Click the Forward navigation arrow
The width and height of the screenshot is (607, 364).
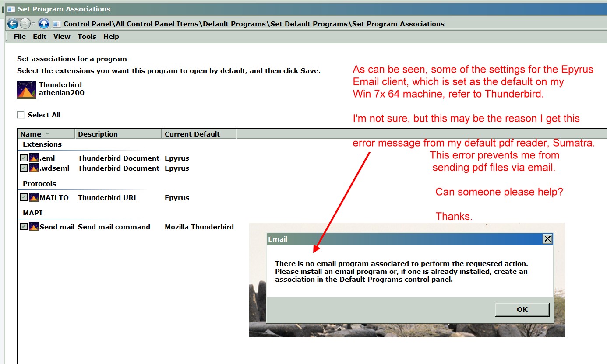pyautogui.click(x=25, y=24)
